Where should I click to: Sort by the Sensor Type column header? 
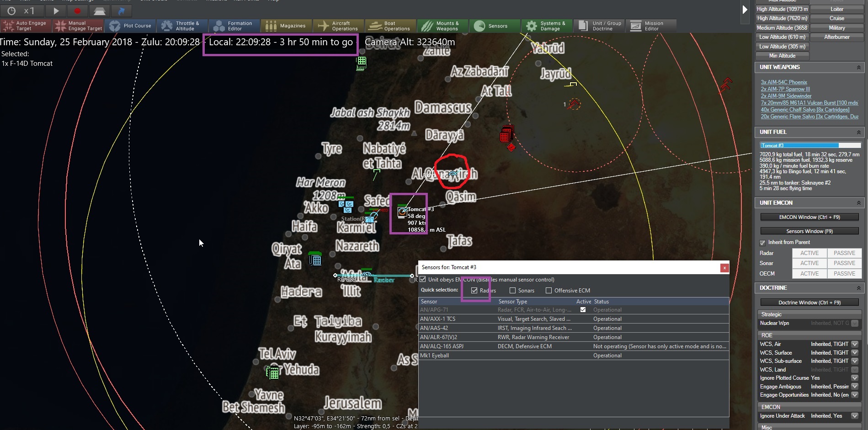pyautogui.click(x=512, y=302)
